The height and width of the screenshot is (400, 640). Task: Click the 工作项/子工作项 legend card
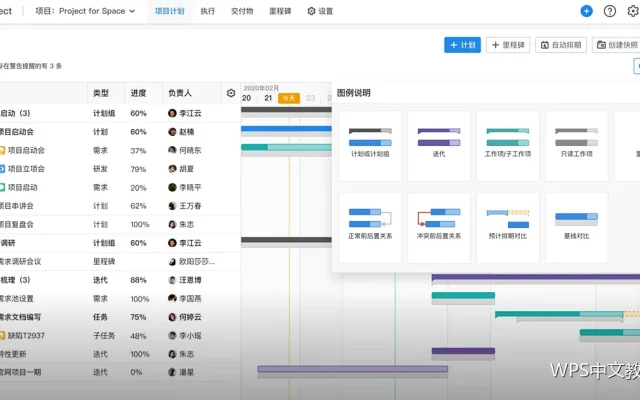pyautogui.click(x=508, y=146)
